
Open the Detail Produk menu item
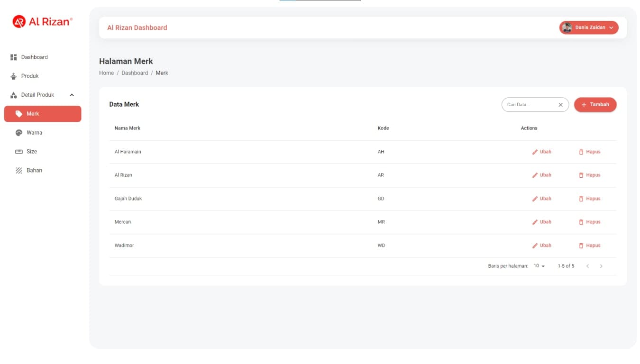[43, 95]
